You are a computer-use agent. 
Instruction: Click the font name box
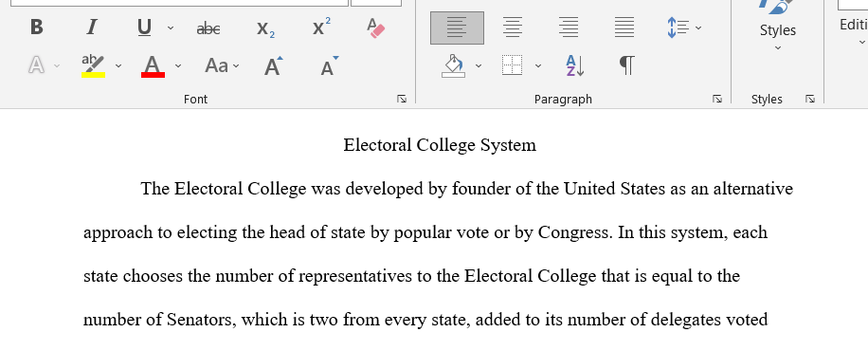[179, 3]
